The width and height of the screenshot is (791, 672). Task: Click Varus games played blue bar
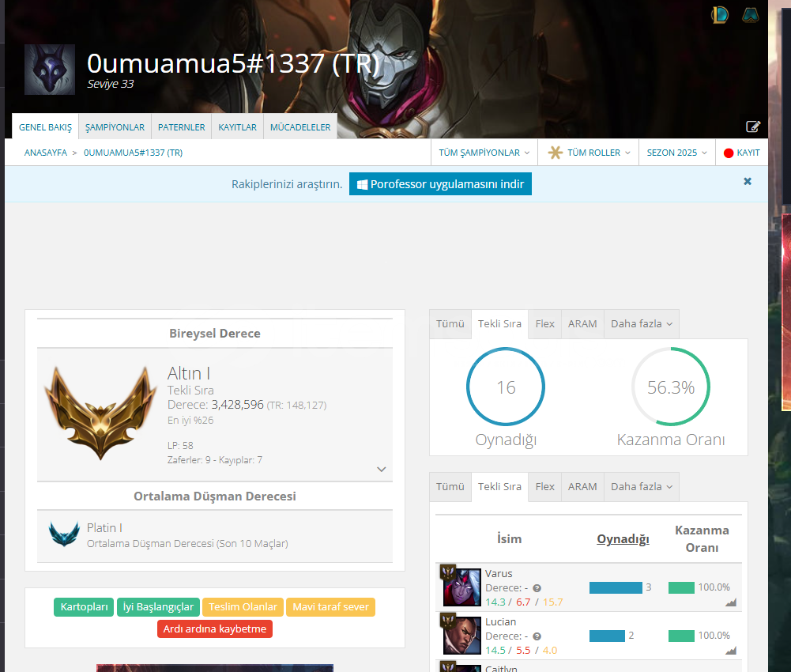pos(616,587)
